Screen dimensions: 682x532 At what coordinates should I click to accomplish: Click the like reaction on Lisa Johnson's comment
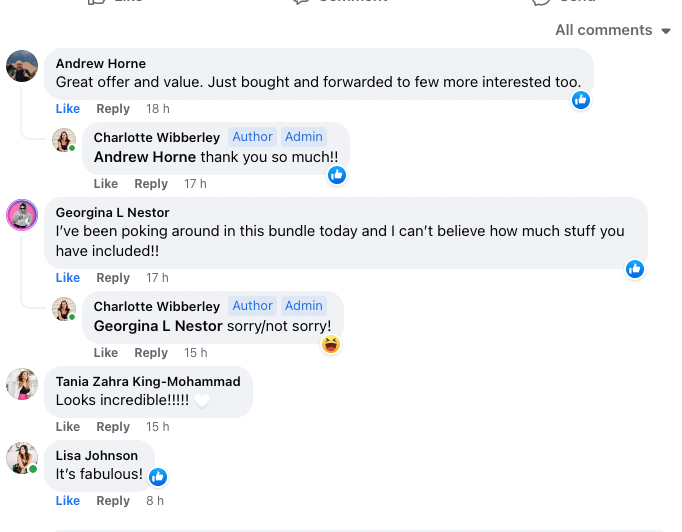click(158, 476)
